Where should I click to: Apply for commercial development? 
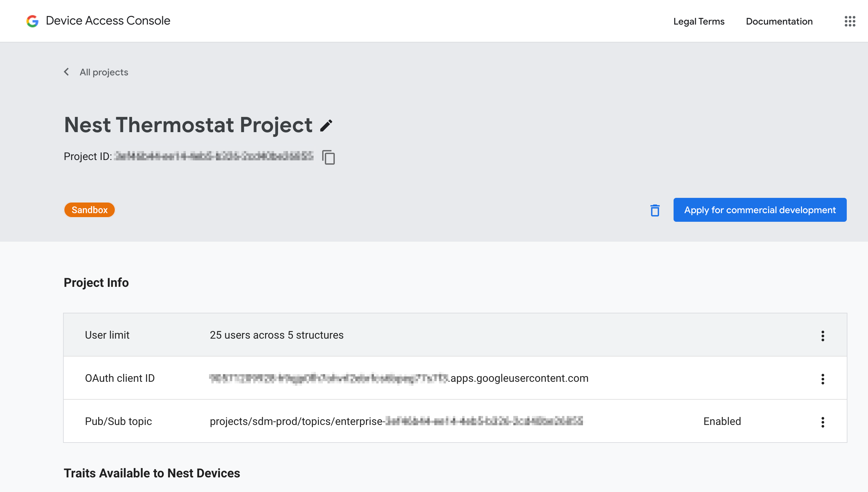tap(760, 210)
